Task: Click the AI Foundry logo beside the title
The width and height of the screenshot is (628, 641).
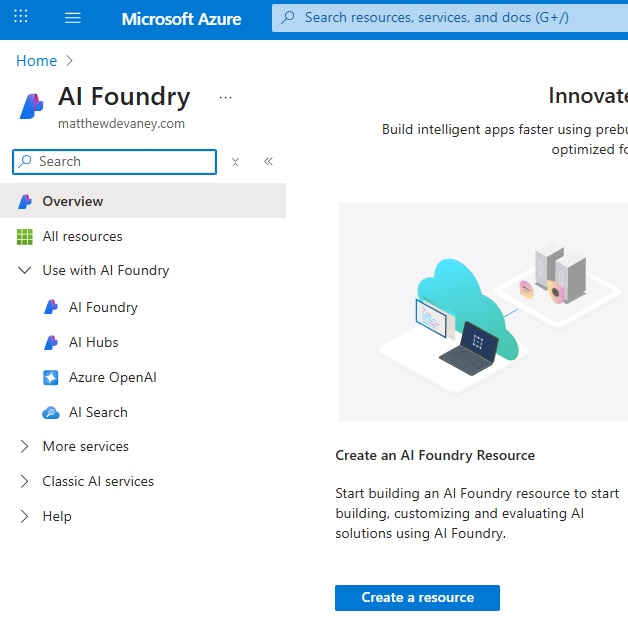Action: click(x=31, y=106)
